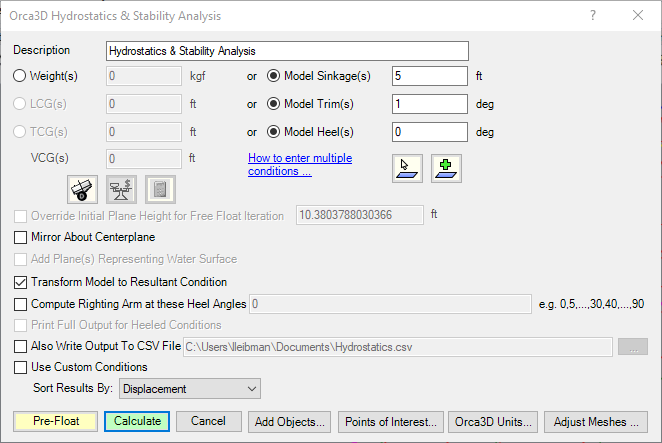This screenshot has width=662, height=443.
Task: Click the 'VCG(s)' label
Action: (x=49, y=158)
